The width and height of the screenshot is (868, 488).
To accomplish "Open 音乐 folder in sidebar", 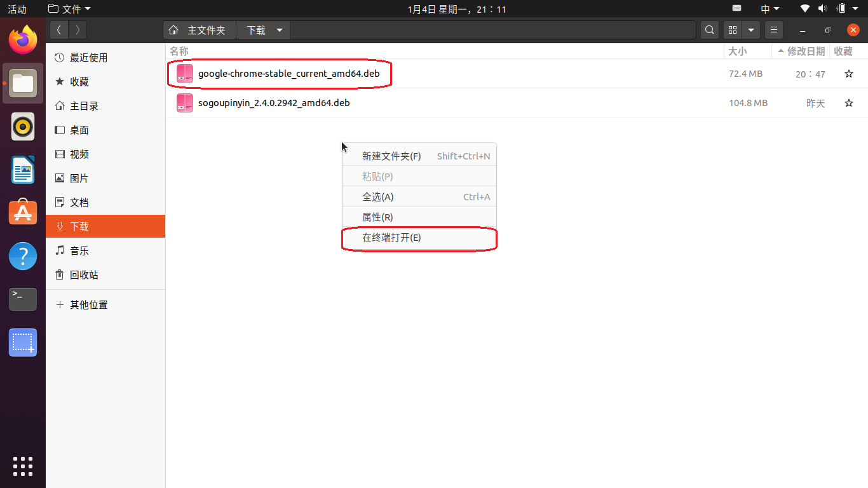I will [x=105, y=250].
